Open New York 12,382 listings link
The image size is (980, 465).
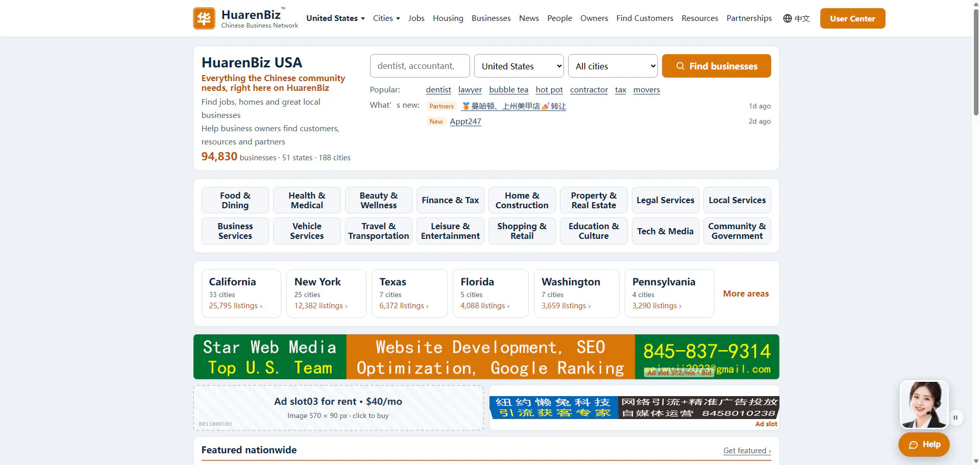(x=321, y=306)
